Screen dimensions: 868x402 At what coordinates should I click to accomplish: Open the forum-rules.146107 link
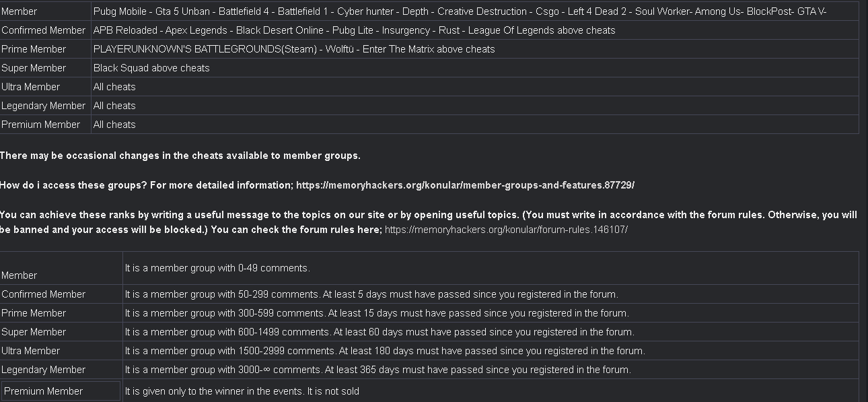click(x=506, y=230)
